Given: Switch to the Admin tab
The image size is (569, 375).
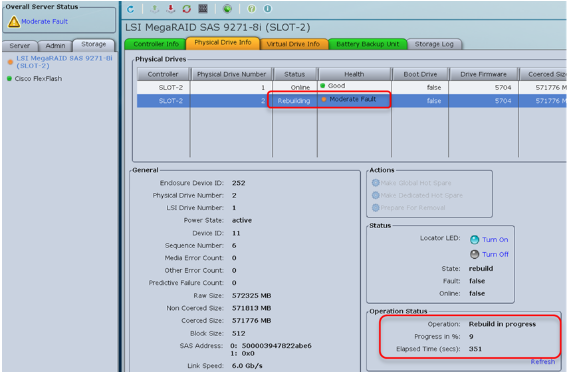Looking at the screenshot, I should tap(55, 45).
